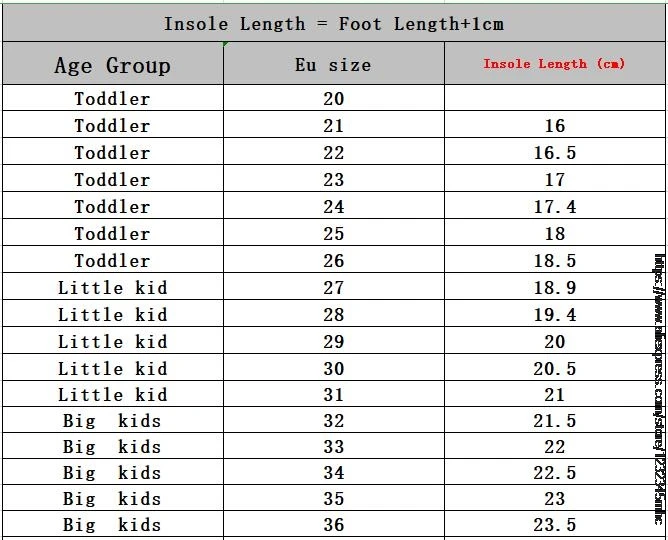Select the empty insole cell for size 20
The image size is (668, 540).
pyautogui.click(x=554, y=99)
